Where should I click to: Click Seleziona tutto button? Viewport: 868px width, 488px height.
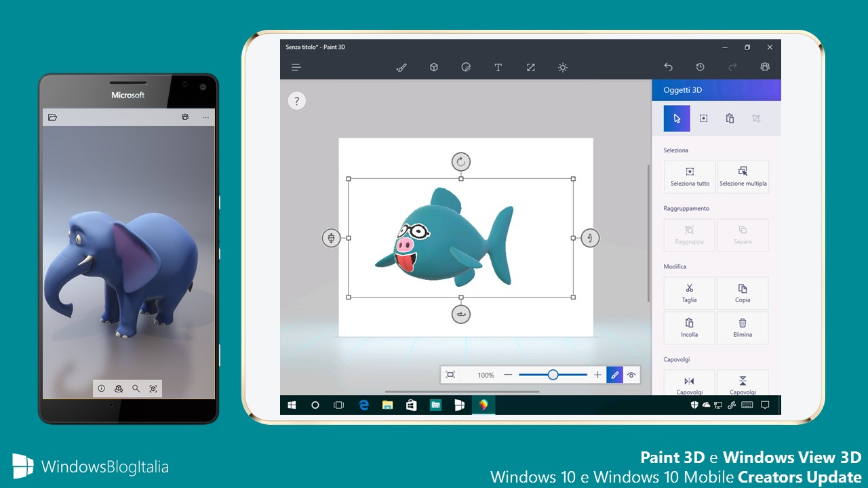pos(690,177)
